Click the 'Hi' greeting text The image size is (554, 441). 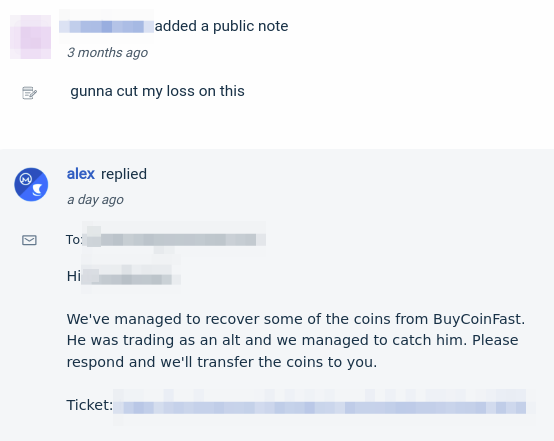point(74,276)
